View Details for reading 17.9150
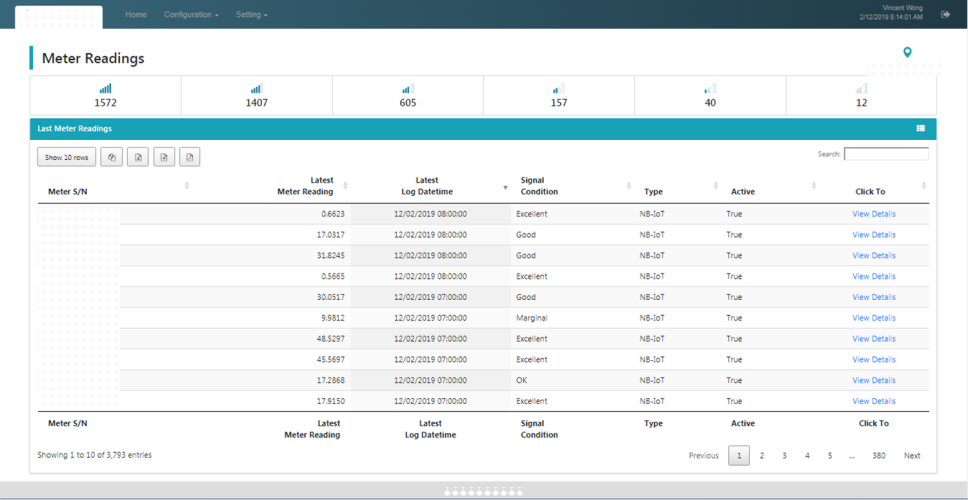968x500 pixels. pyautogui.click(x=874, y=401)
